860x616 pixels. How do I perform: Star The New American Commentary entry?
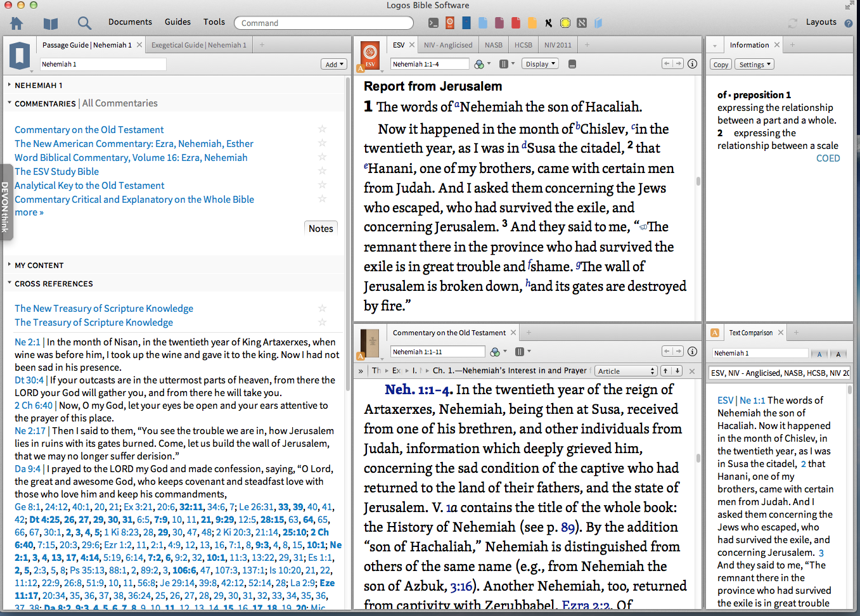coord(322,143)
